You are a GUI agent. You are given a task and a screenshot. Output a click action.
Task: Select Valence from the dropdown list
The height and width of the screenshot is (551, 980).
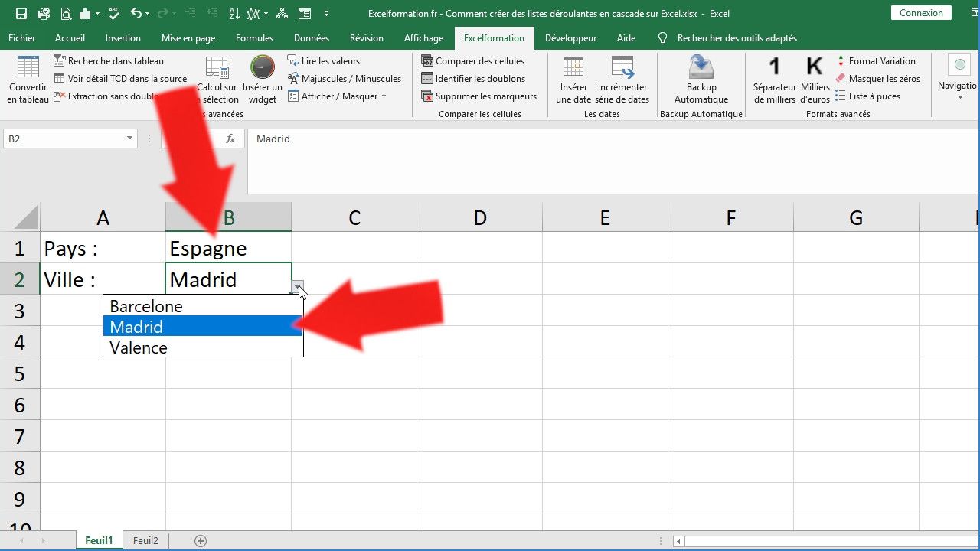138,347
